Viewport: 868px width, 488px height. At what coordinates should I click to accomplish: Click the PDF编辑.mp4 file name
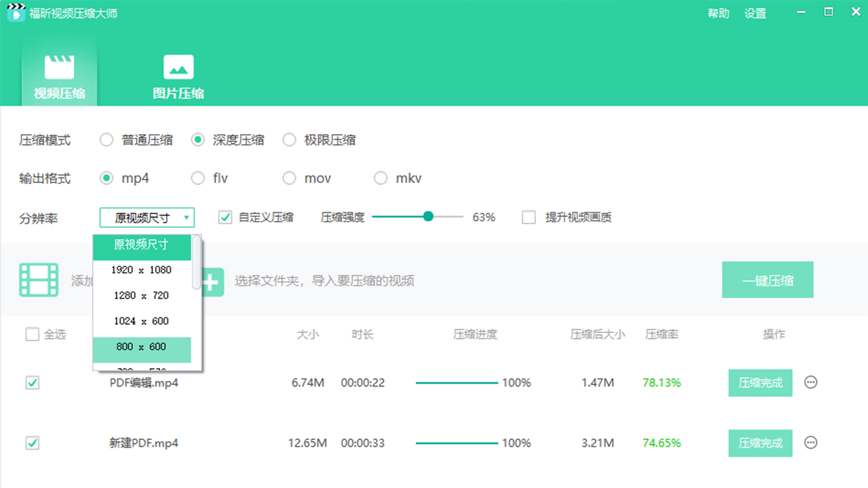(x=144, y=383)
